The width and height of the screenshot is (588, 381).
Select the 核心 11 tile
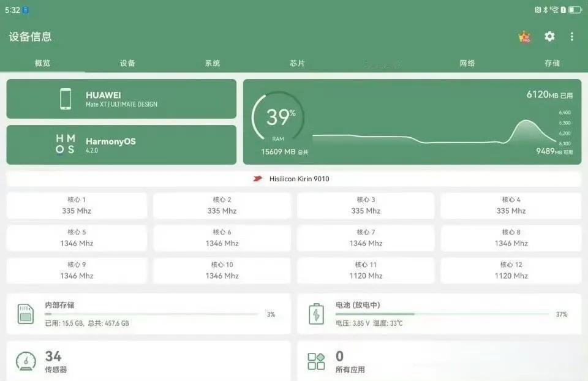(x=366, y=270)
